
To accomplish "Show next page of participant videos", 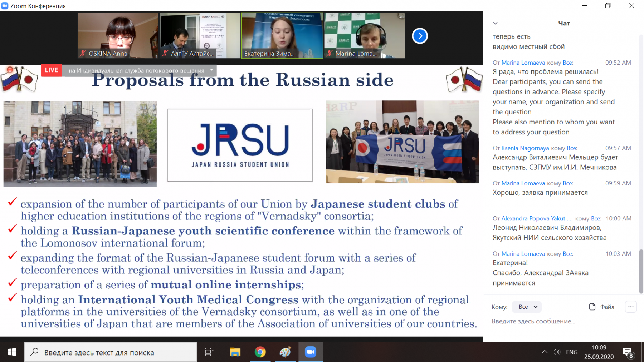I will pyautogui.click(x=420, y=36).
